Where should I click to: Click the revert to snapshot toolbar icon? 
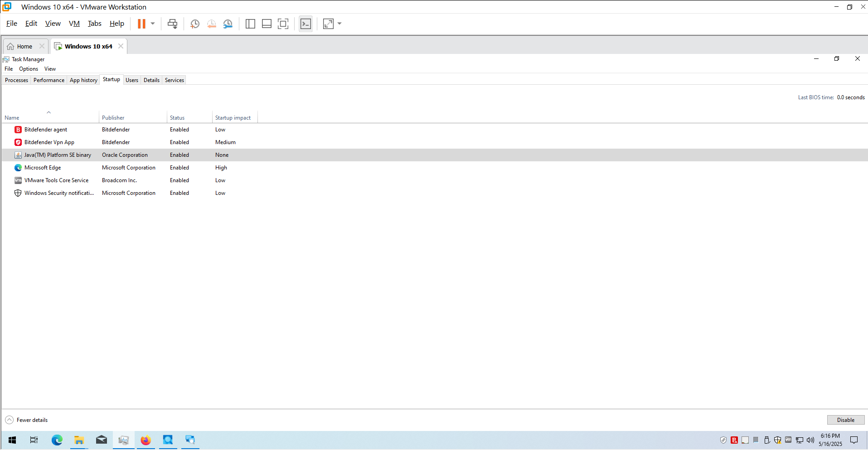pyautogui.click(x=212, y=24)
